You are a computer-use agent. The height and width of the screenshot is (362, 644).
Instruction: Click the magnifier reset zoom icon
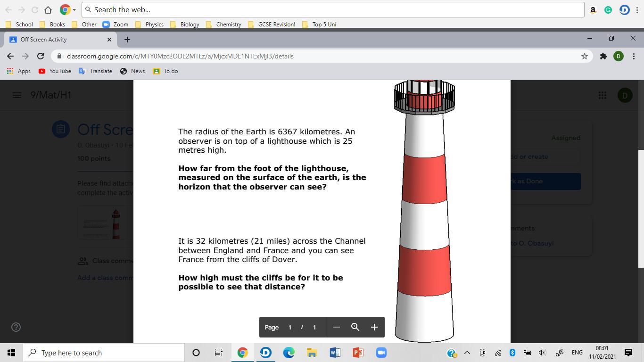point(355,327)
